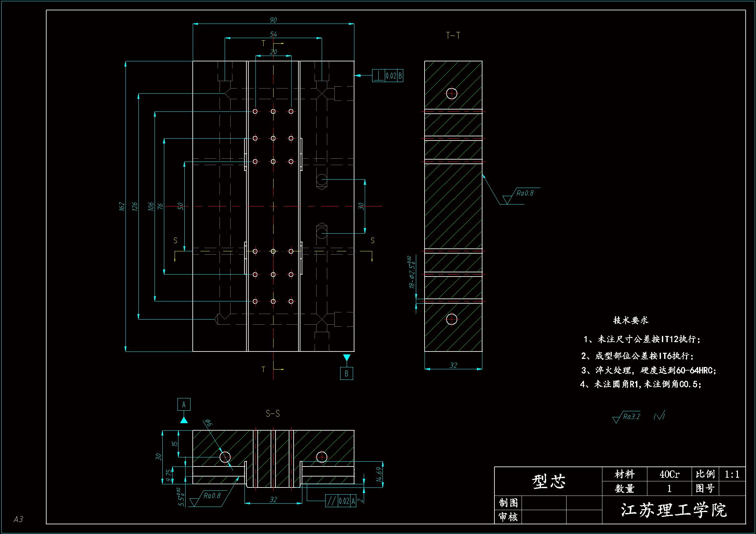Select the 162 overall height dimension
This screenshot has width=756, height=534.
coord(122,206)
